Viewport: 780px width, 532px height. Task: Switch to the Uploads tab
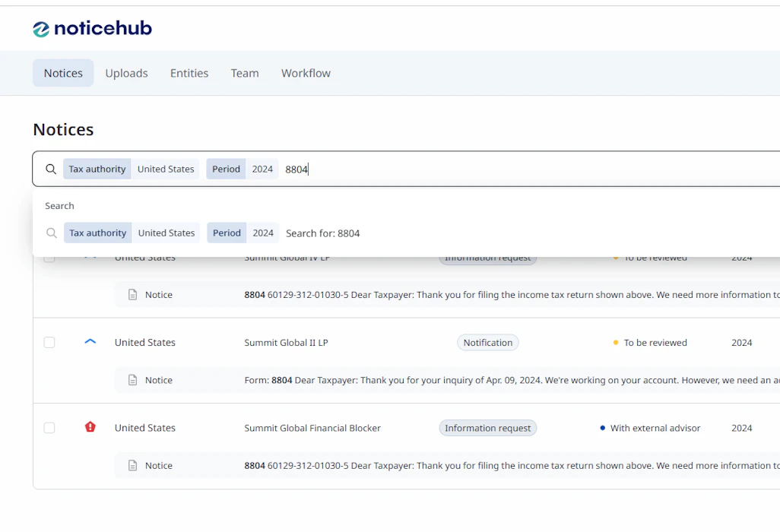[126, 73]
